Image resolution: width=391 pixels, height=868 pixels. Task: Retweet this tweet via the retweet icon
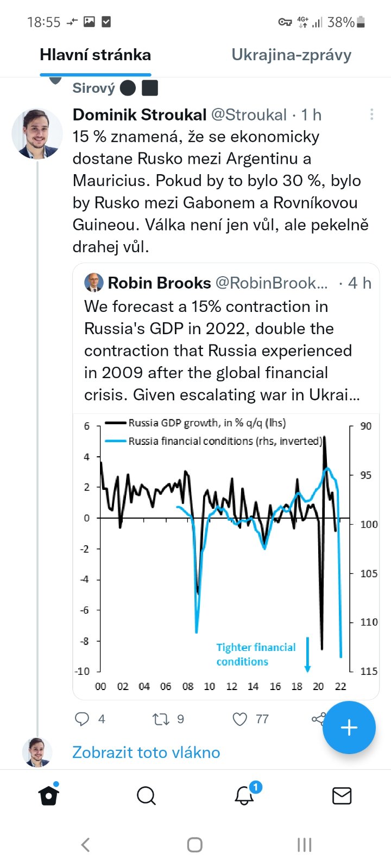pyautogui.click(x=161, y=719)
